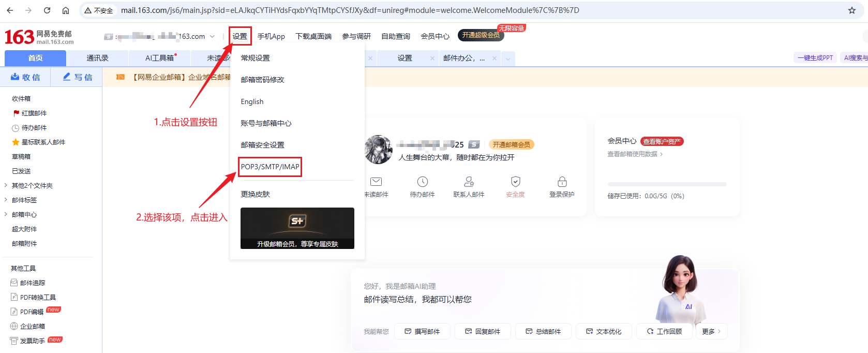Select POP3/SMTP/IMAP menu item
The width and height of the screenshot is (868, 353).
(270, 167)
